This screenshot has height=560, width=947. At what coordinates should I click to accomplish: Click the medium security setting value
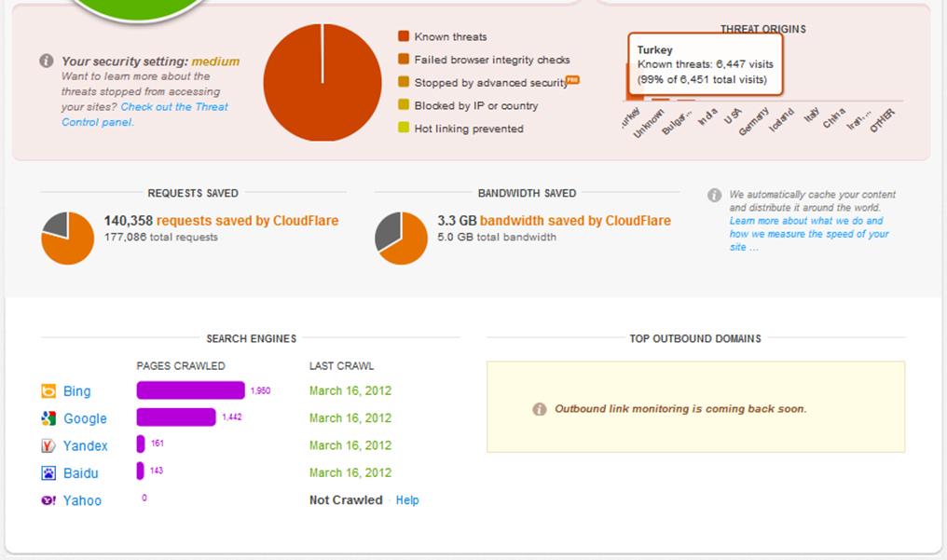[x=215, y=61]
